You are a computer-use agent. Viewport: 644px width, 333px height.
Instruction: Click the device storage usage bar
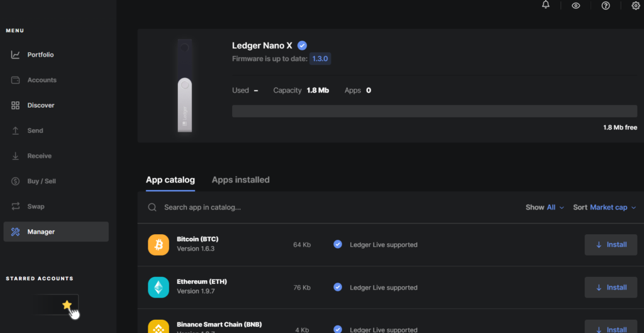click(435, 111)
